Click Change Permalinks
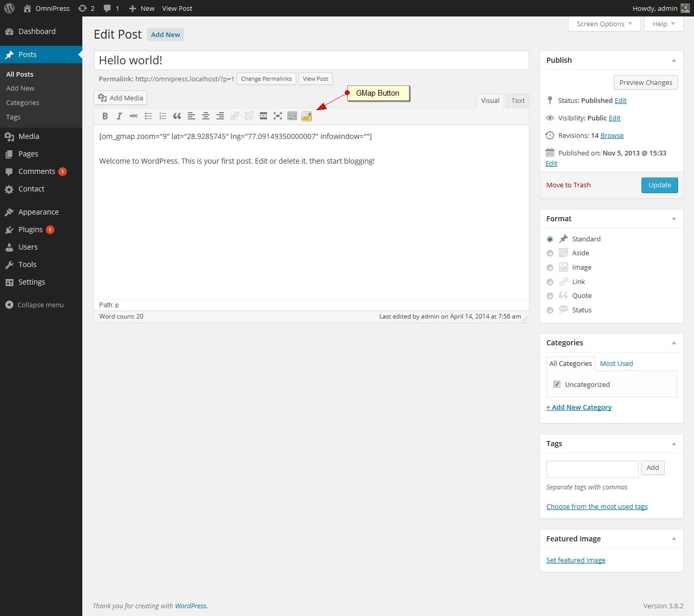694x616 pixels. click(x=266, y=79)
